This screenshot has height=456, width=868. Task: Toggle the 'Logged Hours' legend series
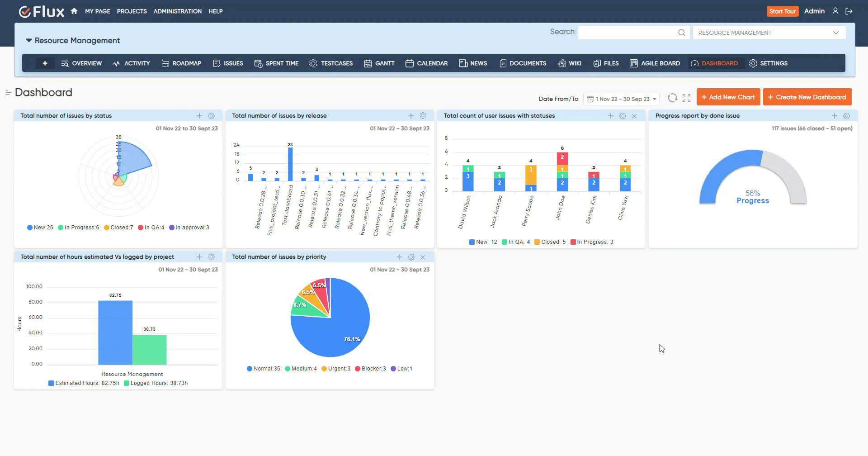click(x=156, y=383)
